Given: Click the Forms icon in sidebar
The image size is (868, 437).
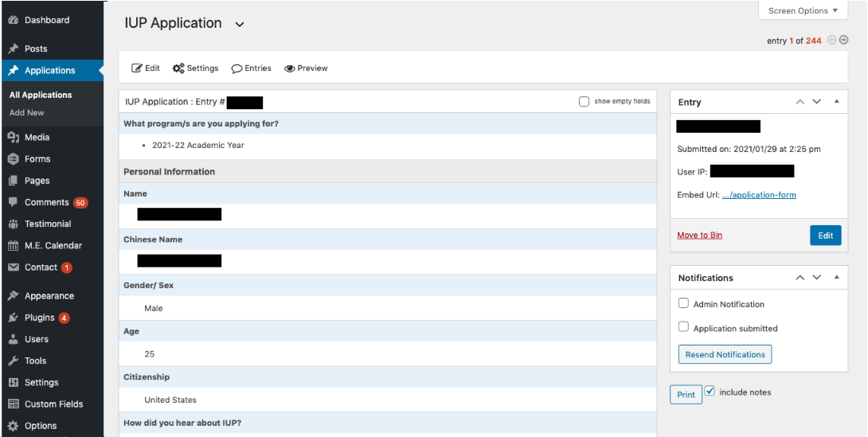Looking at the screenshot, I should [x=14, y=158].
